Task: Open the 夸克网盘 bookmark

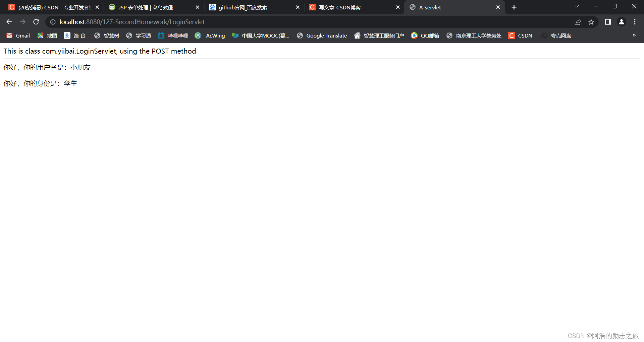Action: [x=556, y=36]
